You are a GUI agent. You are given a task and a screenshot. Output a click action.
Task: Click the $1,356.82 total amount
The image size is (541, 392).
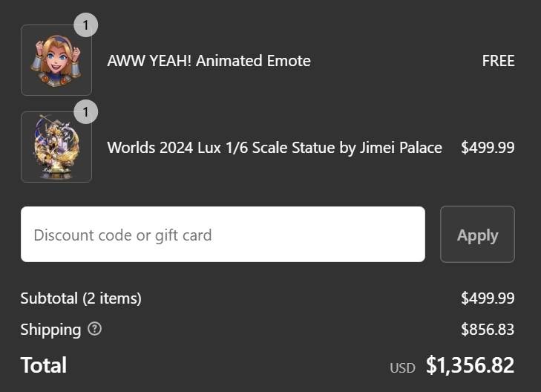click(x=470, y=365)
